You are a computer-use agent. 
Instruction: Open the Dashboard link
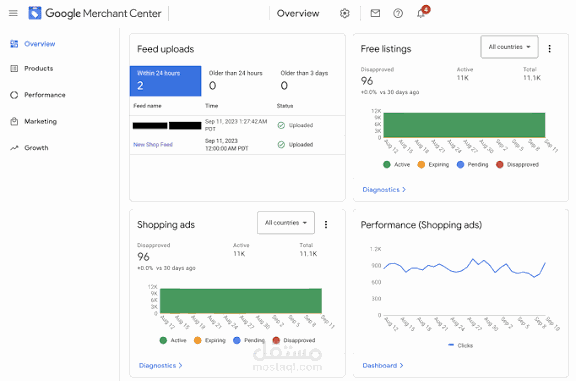383,366
